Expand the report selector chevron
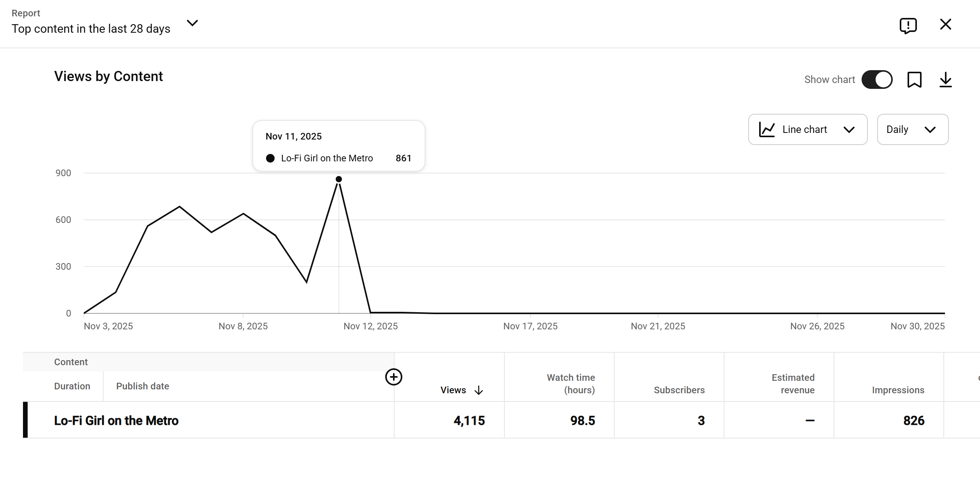This screenshot has width=980, height=495. tap(192, 23)
